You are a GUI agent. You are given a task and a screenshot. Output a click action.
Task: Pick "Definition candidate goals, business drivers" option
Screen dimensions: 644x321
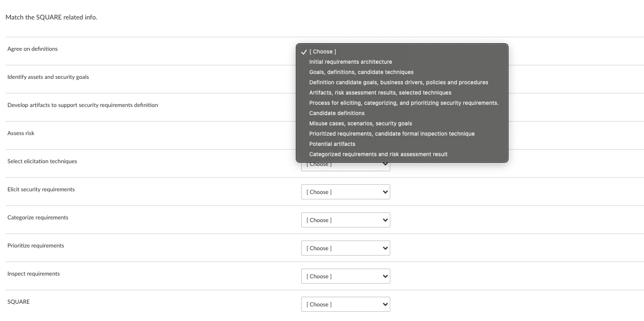tap(398, 82)
